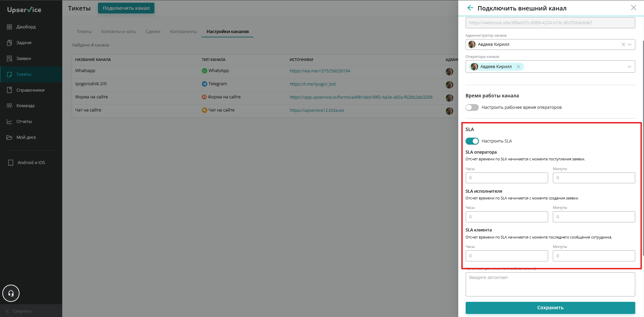Viewport: 644px width, 317px height.
Task: Open the wa.me WhatsApp source link
Action: click(x=320, y=71)
